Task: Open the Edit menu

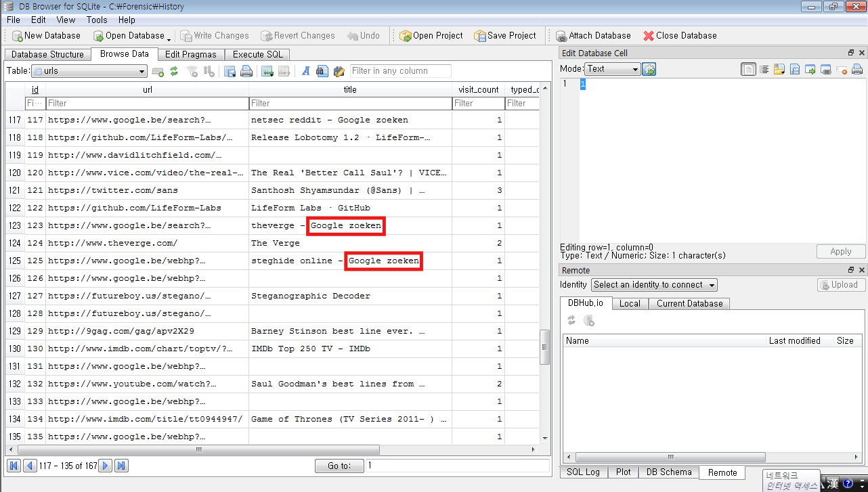Action: 39,20
